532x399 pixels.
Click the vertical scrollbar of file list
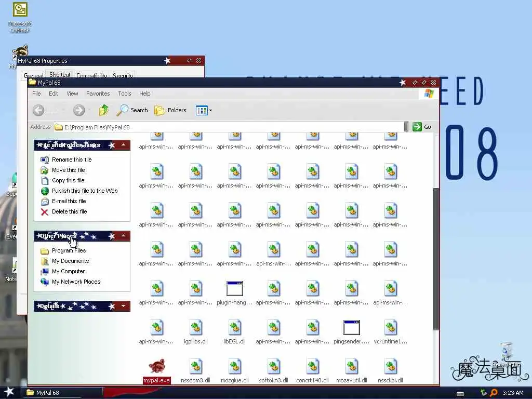[x=436, y=259]
